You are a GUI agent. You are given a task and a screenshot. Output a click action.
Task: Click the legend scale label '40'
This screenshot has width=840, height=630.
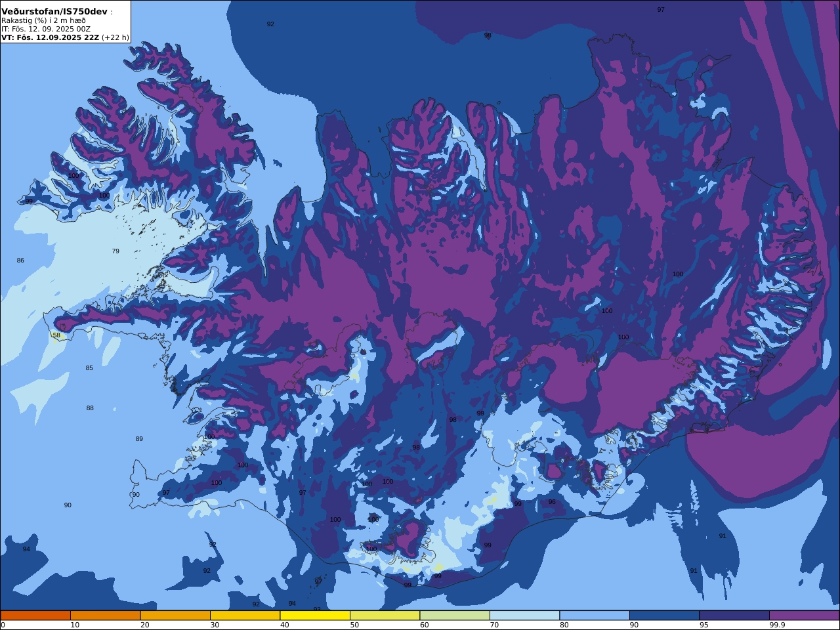(285, 625)
